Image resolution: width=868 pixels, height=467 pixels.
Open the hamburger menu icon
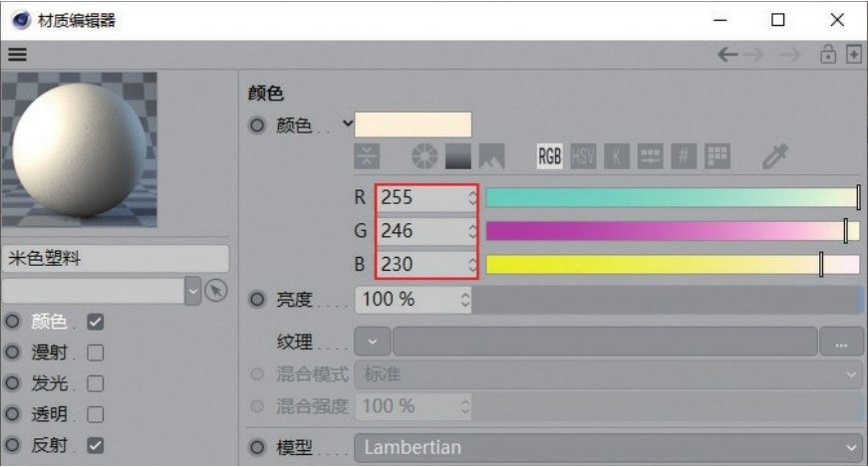17,54
